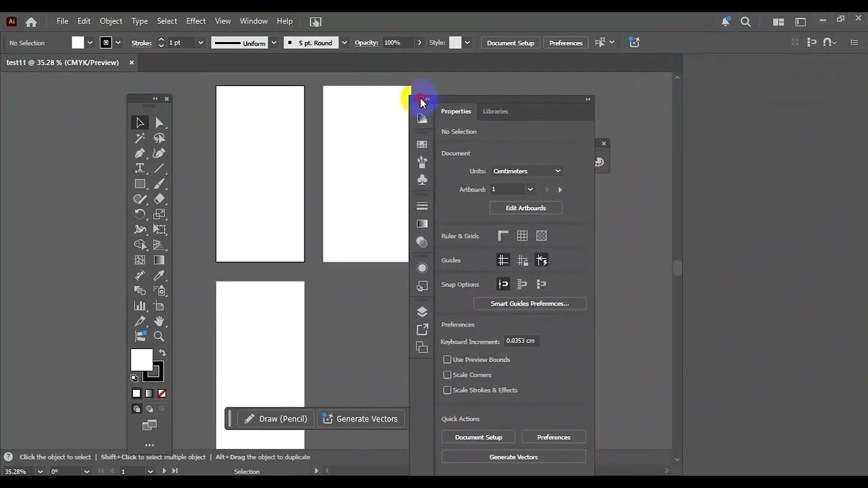
Task: Swap fill and stroke colors arrow
Action: tap(162, 352)
